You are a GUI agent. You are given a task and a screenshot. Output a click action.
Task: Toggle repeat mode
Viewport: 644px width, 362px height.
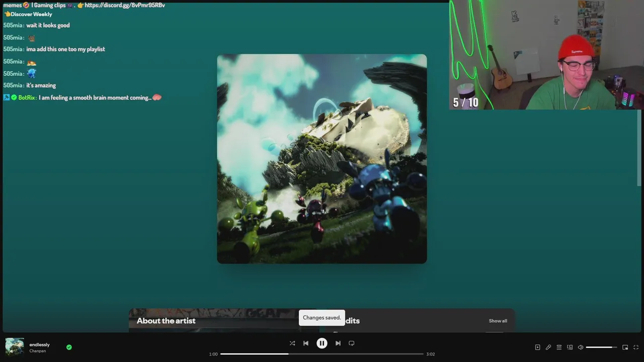tap(352, 343)
